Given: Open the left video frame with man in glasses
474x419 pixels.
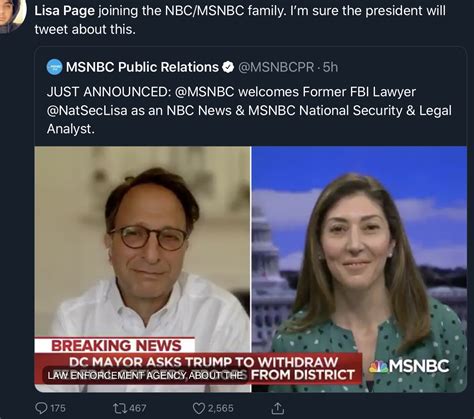Looking at the screenshot, I should coord(143,269).
